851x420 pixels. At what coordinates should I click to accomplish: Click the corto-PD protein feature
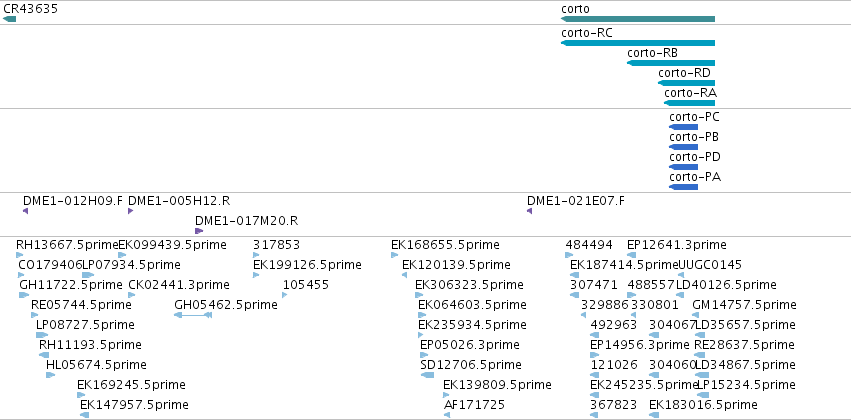point(683,167)
